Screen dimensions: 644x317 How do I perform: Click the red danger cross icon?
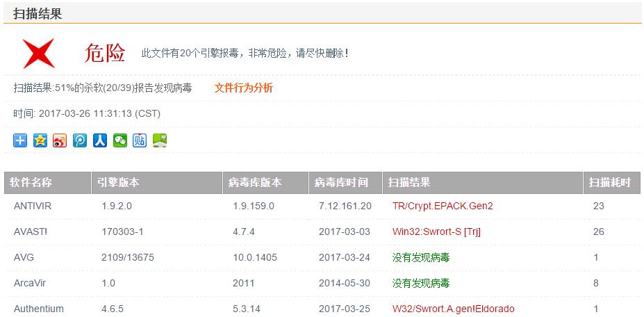38,54
